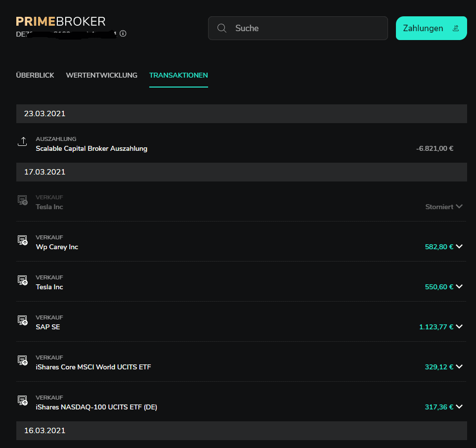This screenshot has height=448, width=476.
Task: Expand the iShares Core MSCI World sale row
Action: point(459,367)
